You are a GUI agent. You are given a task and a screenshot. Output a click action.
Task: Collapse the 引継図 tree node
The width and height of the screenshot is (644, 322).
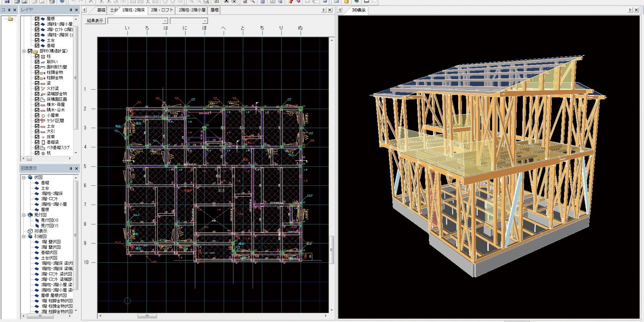[x=24, y=237]
